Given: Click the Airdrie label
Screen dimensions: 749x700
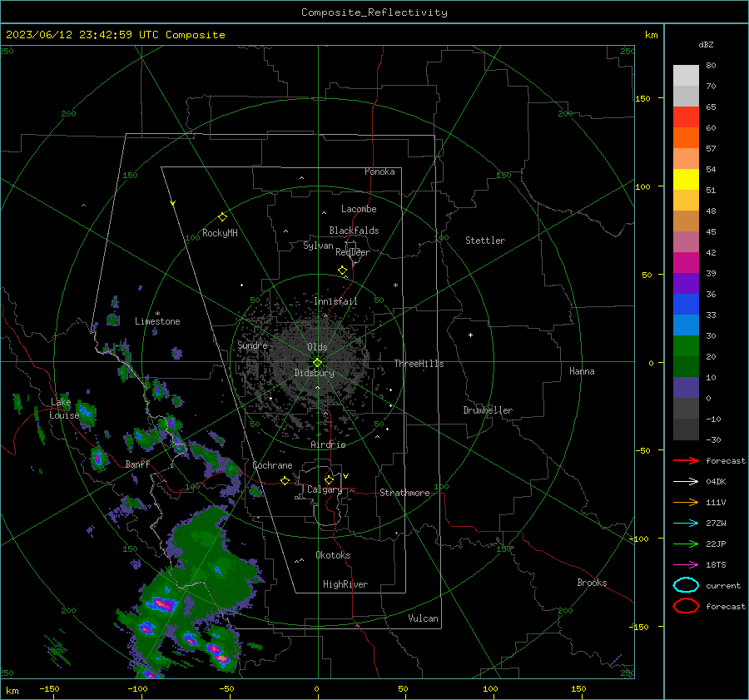Looking at the screenshot, I should [x=328, y=444].
